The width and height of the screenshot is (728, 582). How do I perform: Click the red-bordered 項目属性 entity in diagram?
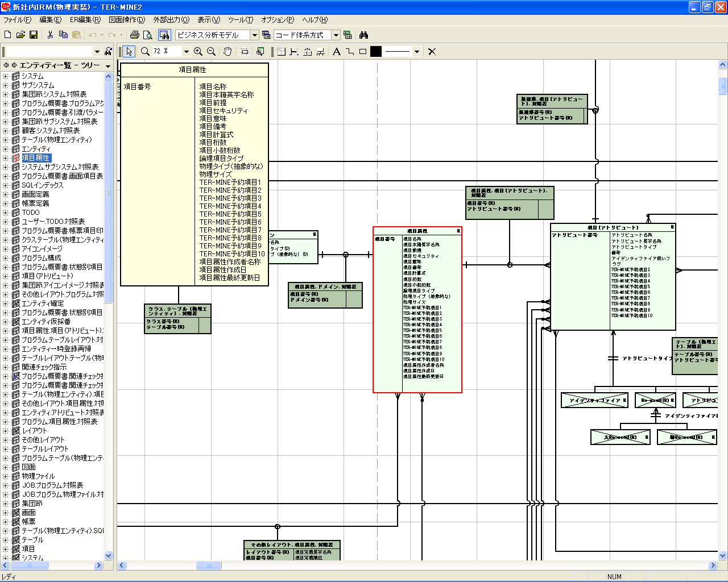[417, 310]
